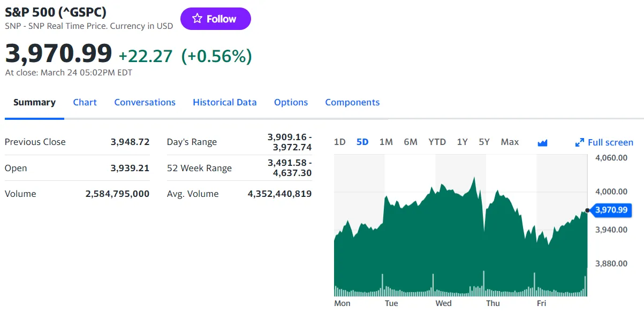Click the Open value 3,939.21
The height and width of the screenshot is (313, 644).
130,168
